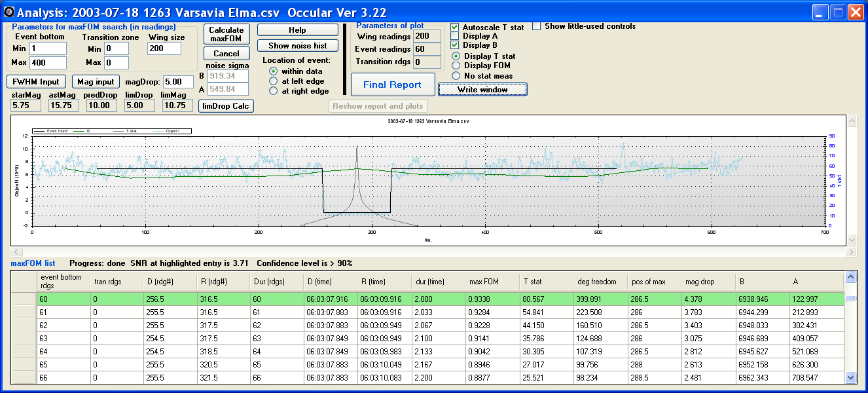The width and height of the screenshot is (868, 393).
Task: Select event location at right edge
Action: pyautogui.click(x=273, y=91)
